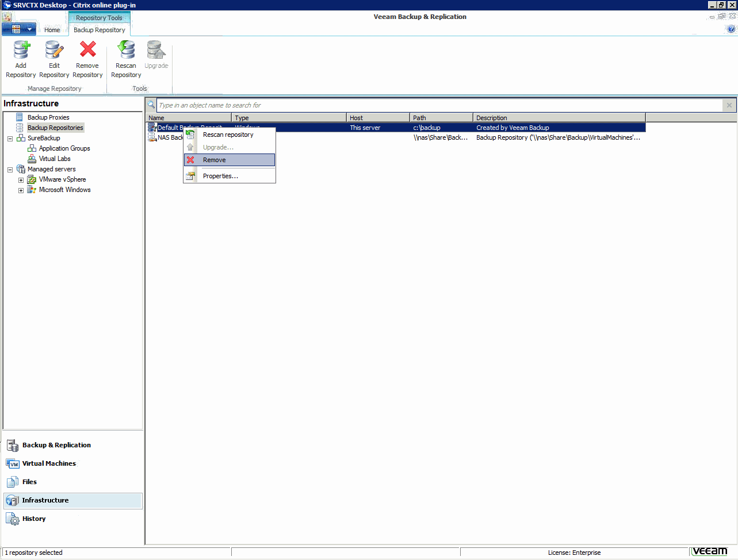Open the blue application menu button

click(x=19, y=29)
